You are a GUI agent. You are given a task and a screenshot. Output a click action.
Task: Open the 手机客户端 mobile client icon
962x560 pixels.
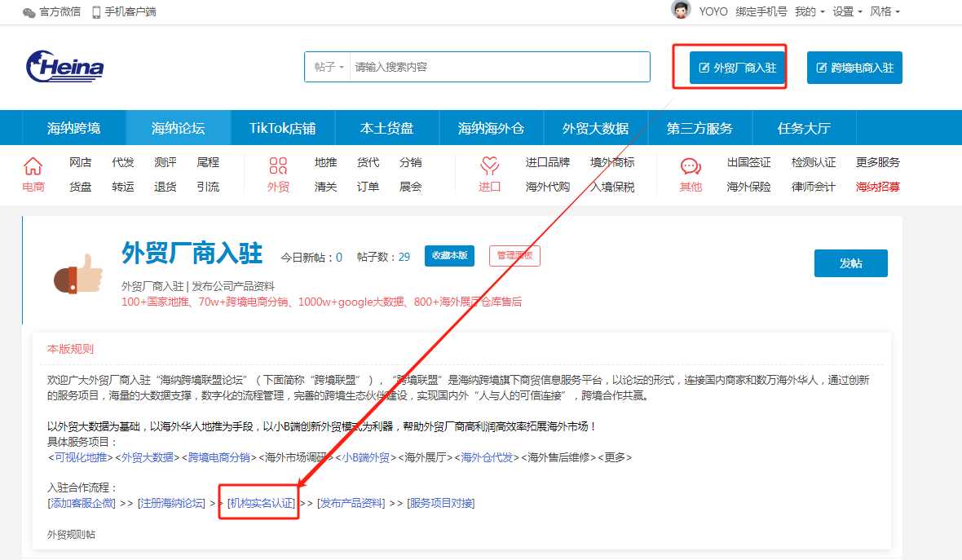(x=96, y=12)
